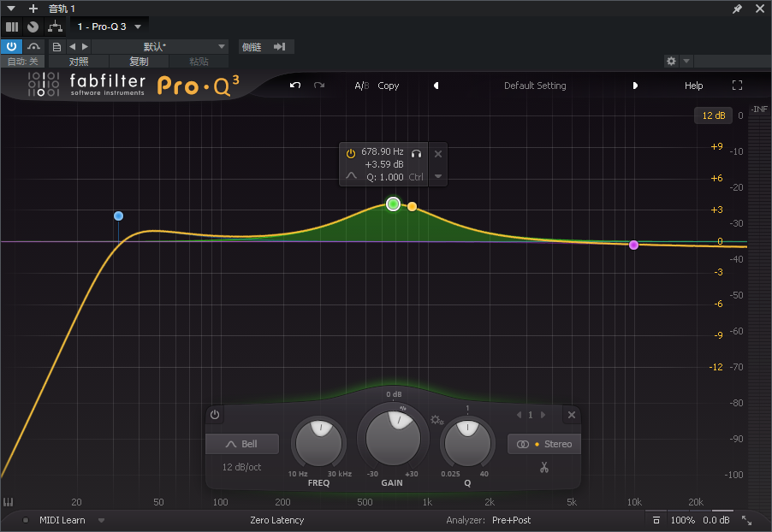Click gain-Q interaction gear icon

pos(436,420)
